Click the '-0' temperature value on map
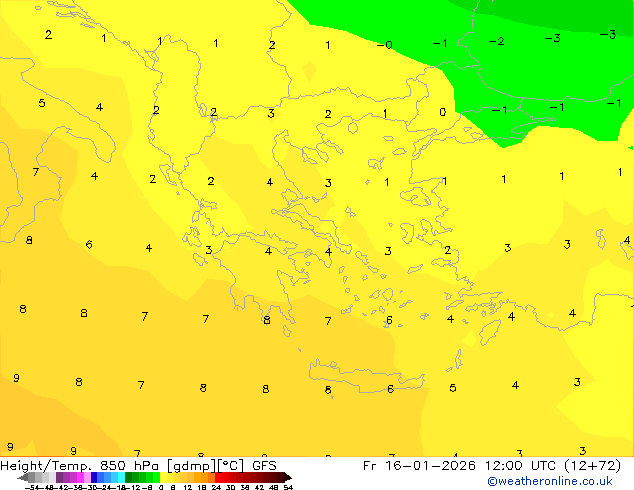The width and height of the screenshot is (634, 490). point(385,44)
